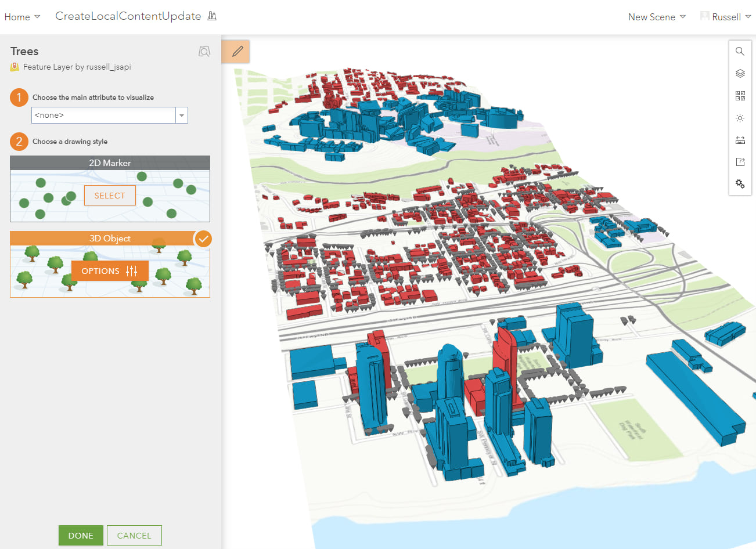Open scene settings gears icon
756x549 pixels.
(x=740, y=184)
